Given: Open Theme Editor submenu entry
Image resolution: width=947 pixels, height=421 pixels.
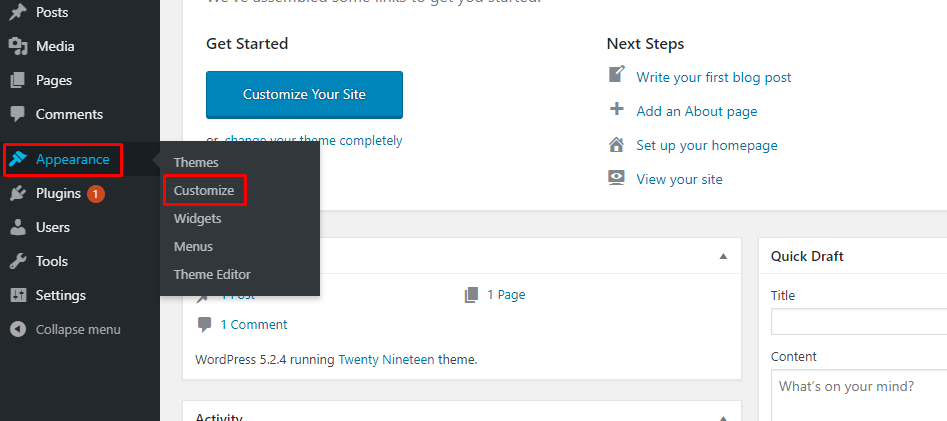Looking at the screenshot, I should coord(212,274).
